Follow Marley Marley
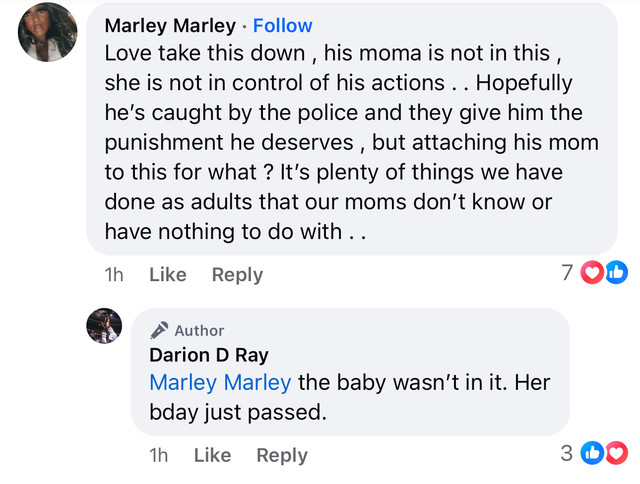 point(282,25)
